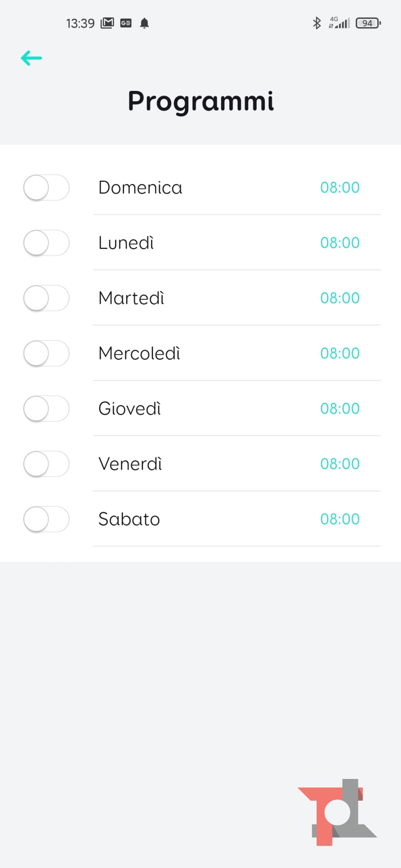The width and height of the screenshot is (401, 868).
Task: Select the Mercoledì row label
Action: tap(139, 353)
